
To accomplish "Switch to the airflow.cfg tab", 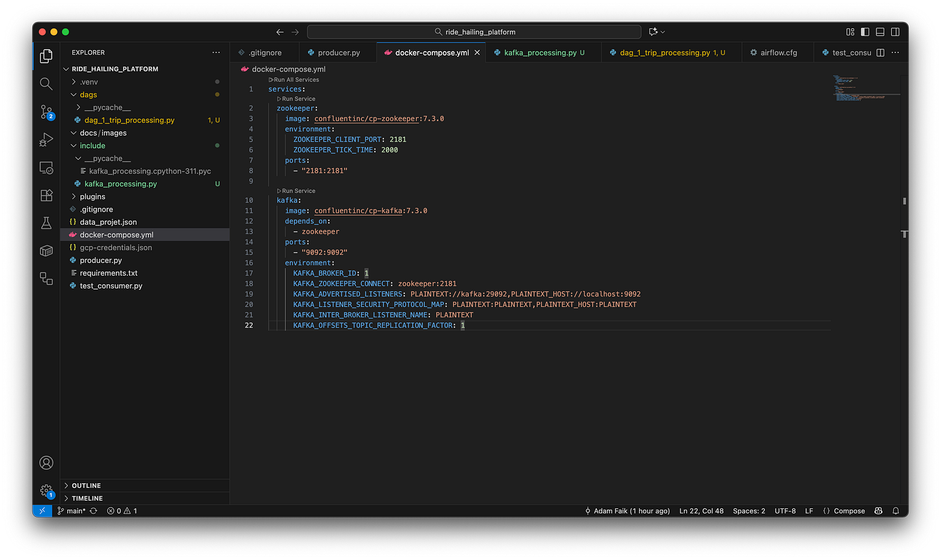I will (x=777, y=52).
